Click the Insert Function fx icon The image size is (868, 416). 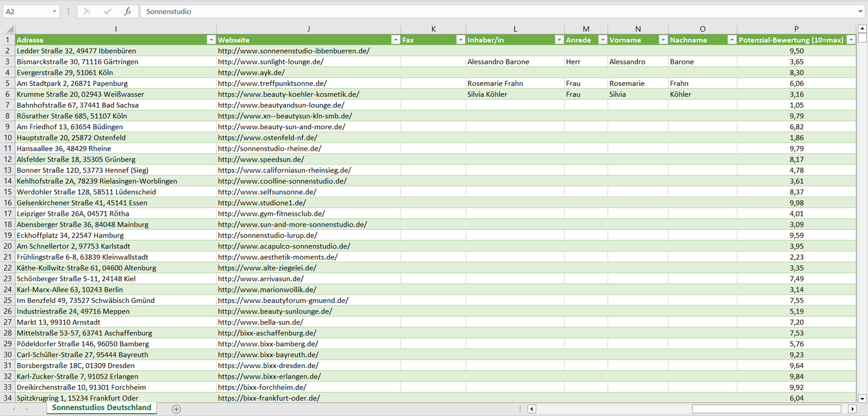pyautogui.click(x=127, y=11)
